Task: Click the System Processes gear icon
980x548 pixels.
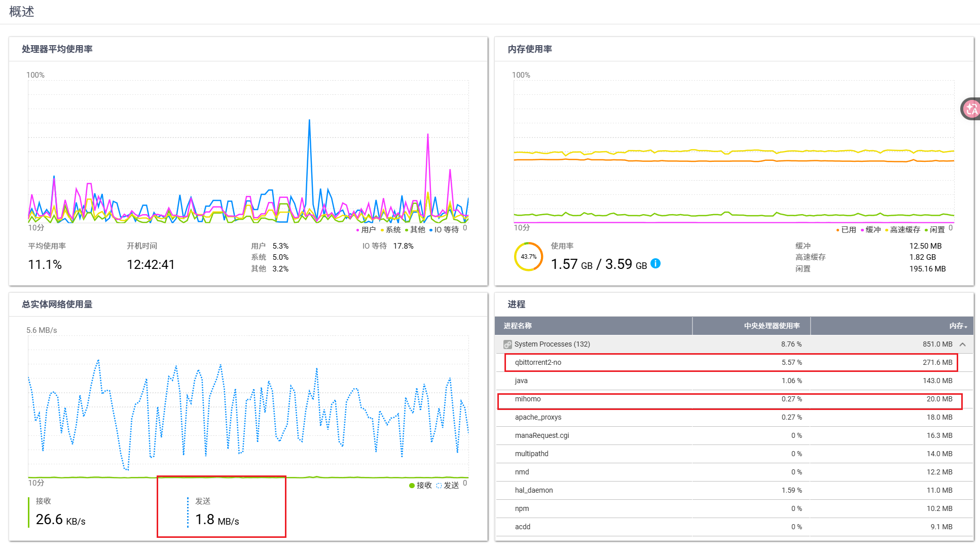Action: [x=507, y=345]
